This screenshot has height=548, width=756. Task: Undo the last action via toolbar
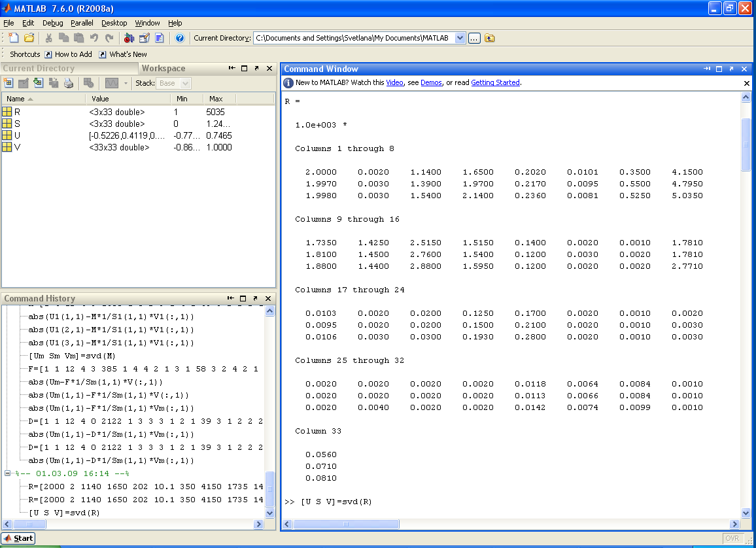(x=94, y=38)
